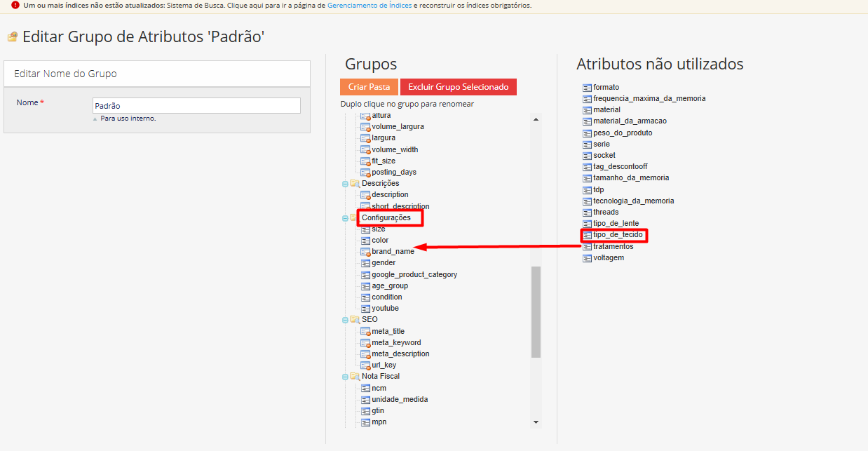The width and height of the screenshot is (868, 451).
Task: Select the volume_width attribute
Action: 395,150
